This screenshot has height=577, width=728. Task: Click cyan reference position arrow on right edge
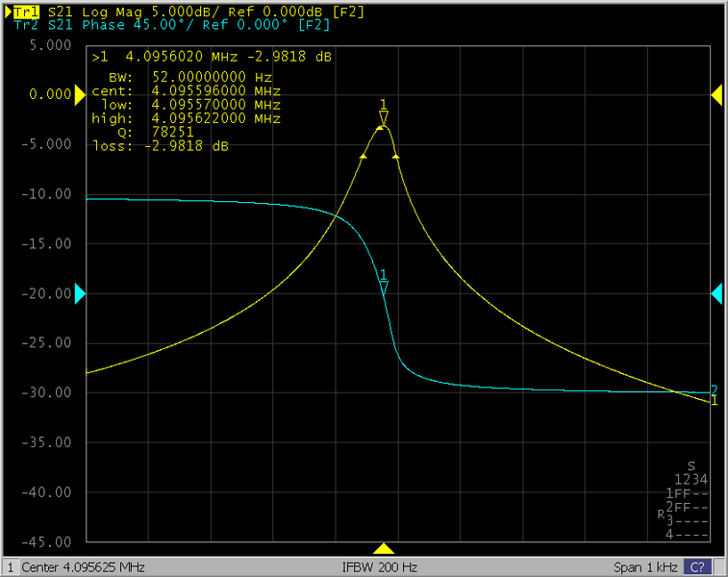(715, 292)
